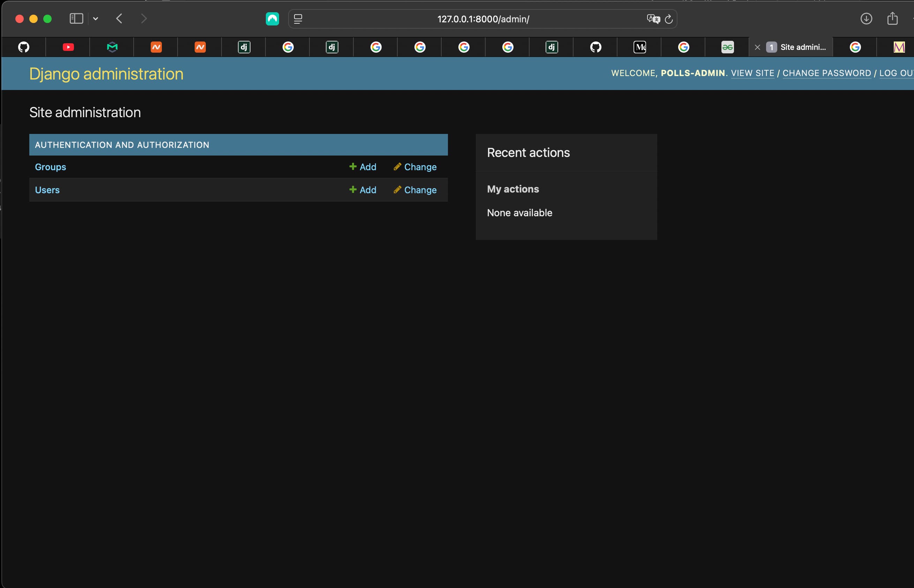Close the 'Site admini...' tab
The width and height of the screenshot is (914, 588).
click(757, 47)
